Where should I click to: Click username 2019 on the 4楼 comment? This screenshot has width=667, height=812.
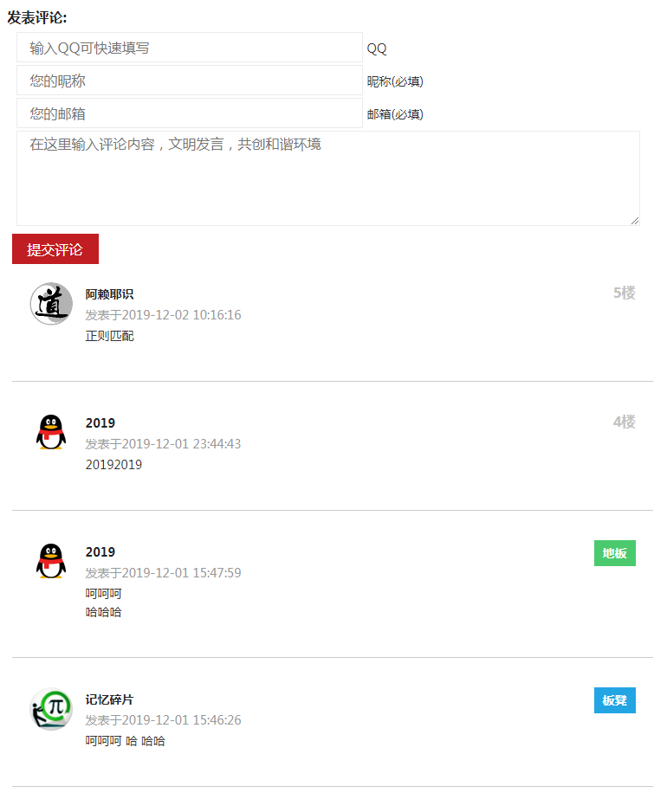100,423
